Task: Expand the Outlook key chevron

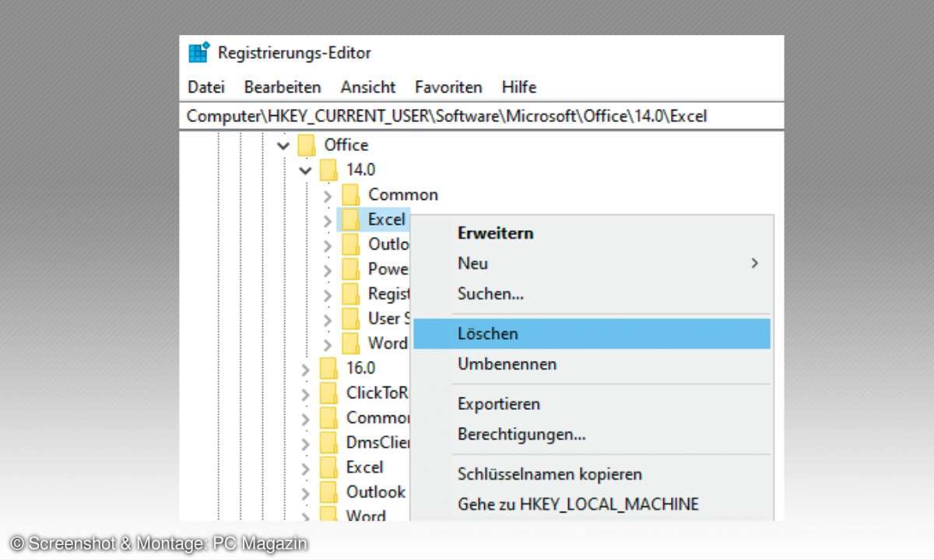Action: tap(306, 493)
